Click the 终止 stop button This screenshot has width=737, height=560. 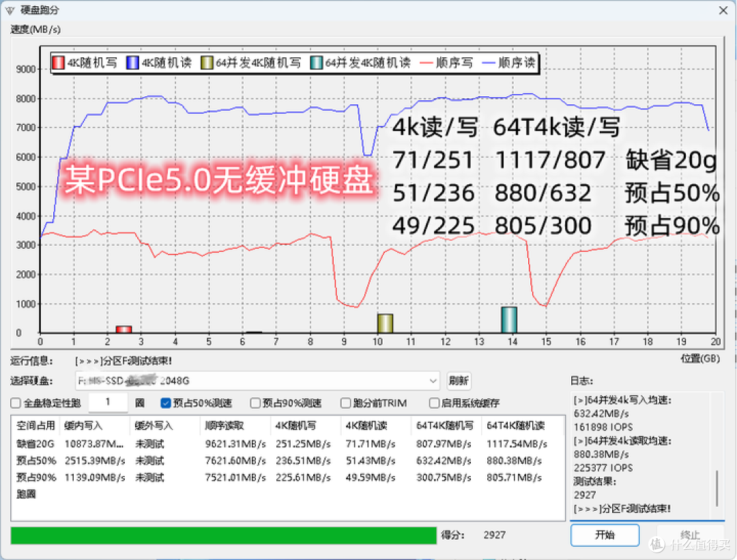pos(690,535)
